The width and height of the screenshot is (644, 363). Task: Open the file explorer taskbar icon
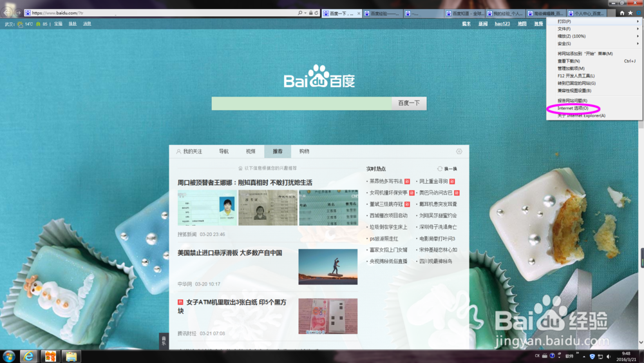[71, 356]
